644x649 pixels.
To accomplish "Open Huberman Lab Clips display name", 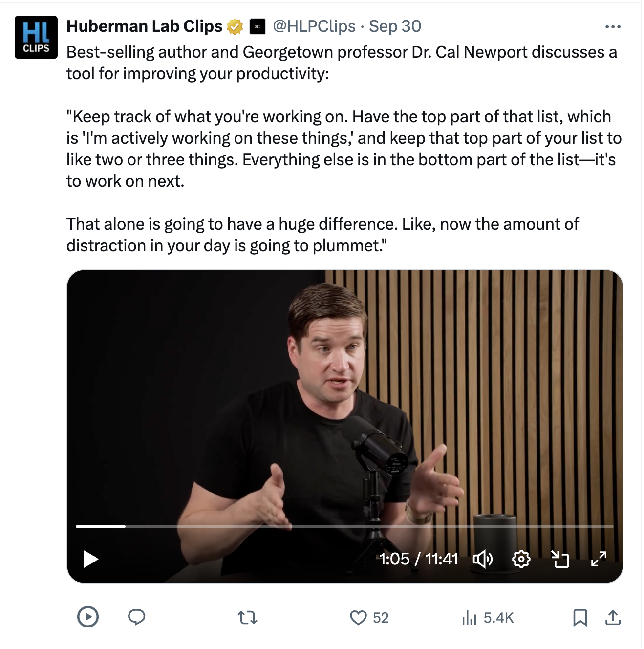I will (144, 26).
